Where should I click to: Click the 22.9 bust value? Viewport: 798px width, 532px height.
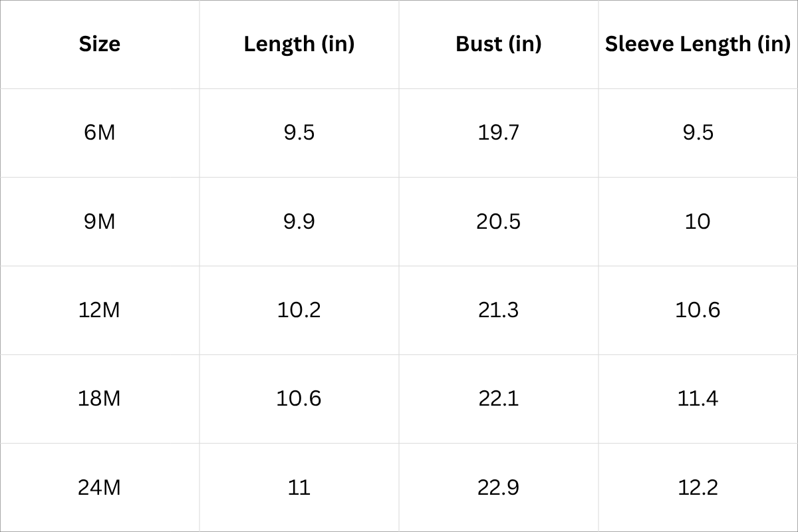(x=498, y=487)
